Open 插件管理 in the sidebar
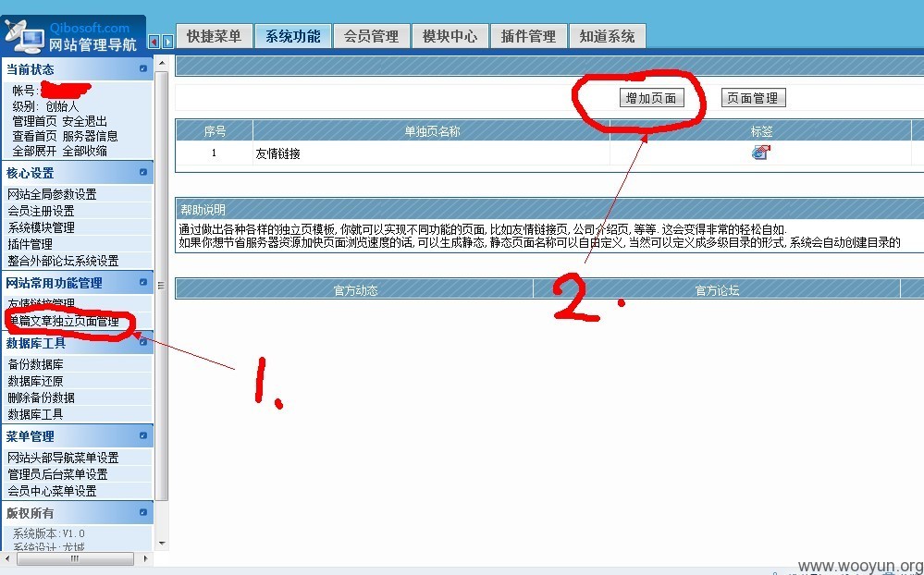 coord(30,244)
